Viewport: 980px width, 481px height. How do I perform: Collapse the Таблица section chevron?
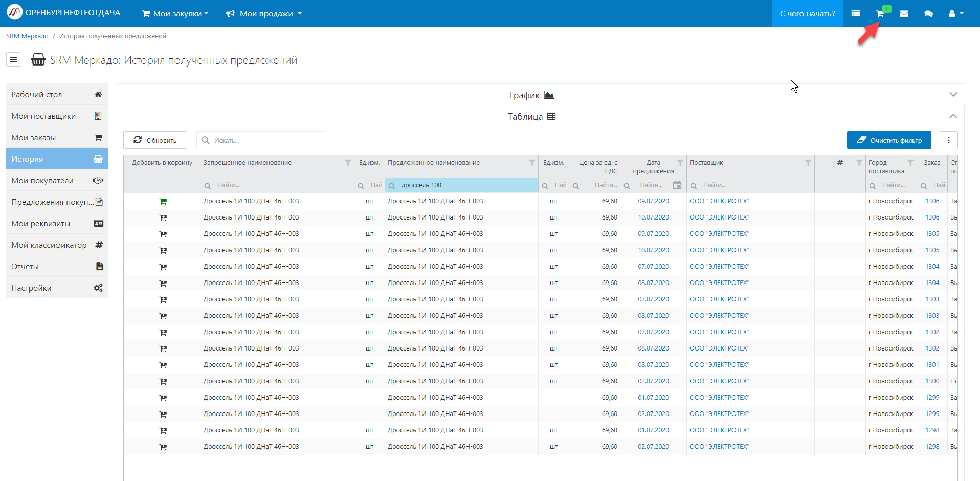(x=953, y=116)
